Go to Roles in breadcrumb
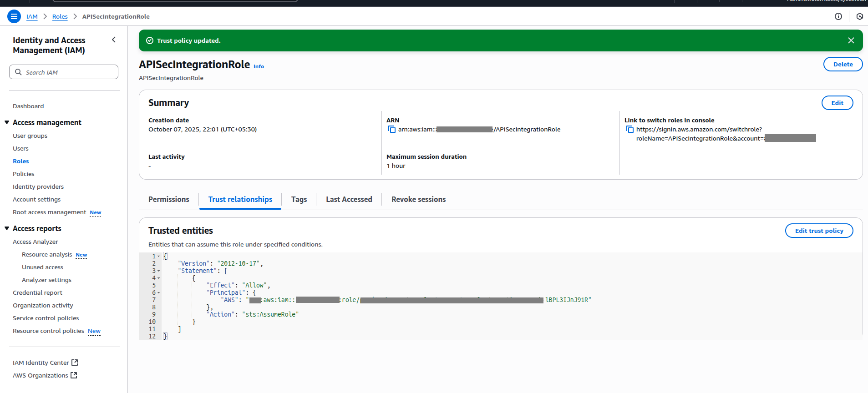Viewport: 868px width, 393px height. click(x=60, y=17)
